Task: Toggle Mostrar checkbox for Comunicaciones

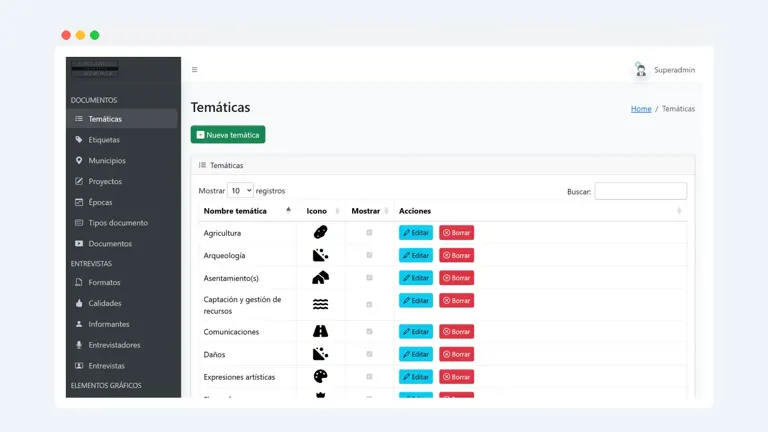Action: coord(369,332)
